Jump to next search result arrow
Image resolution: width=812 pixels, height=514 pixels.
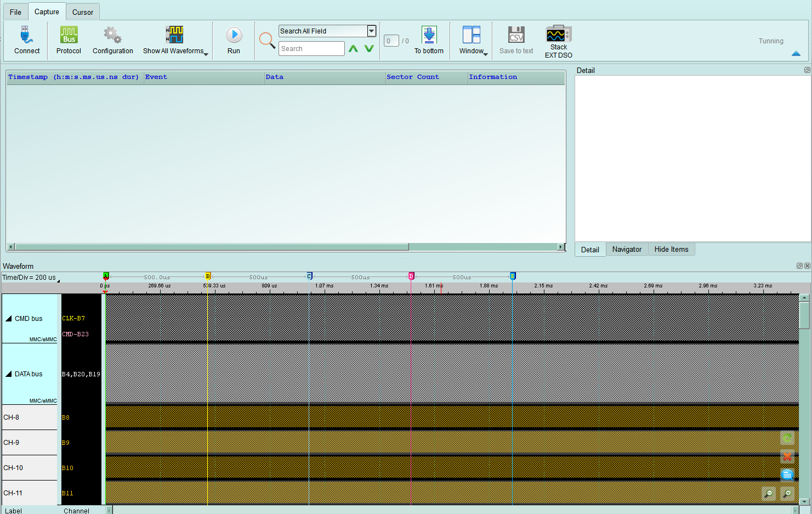tap(369, 49)
